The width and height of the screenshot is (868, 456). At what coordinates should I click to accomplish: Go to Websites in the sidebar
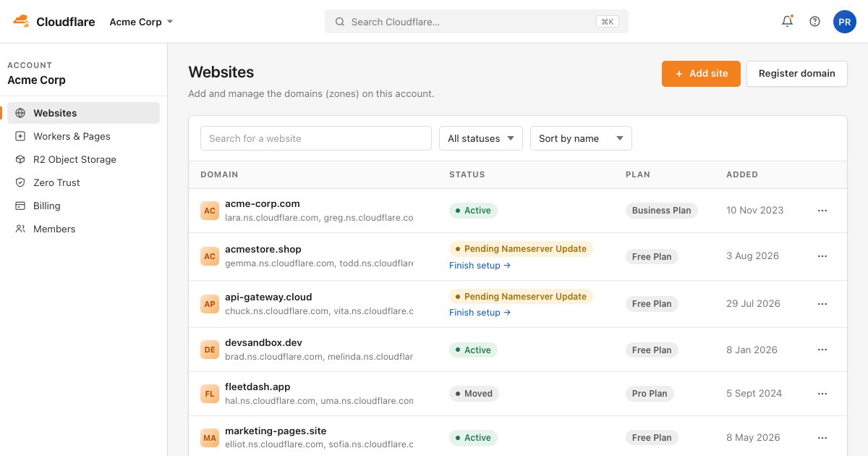(84, 113)
